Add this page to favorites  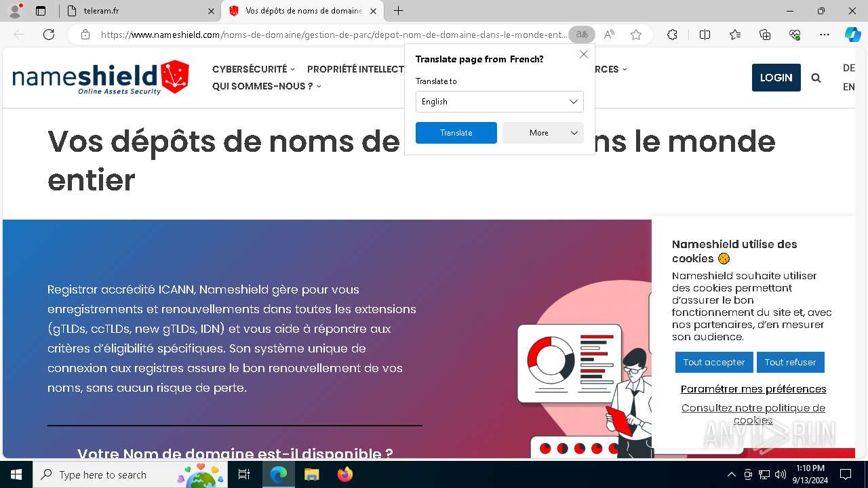636,35
